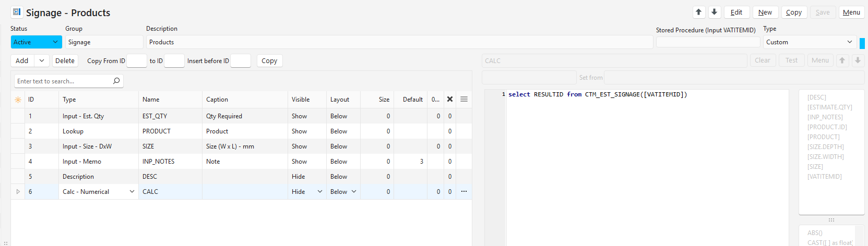Move the formula down with arrow button

click(858, 60)
